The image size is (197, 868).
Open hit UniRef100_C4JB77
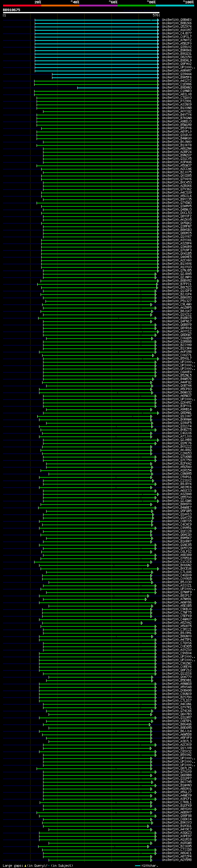click(x=177, y=33)
